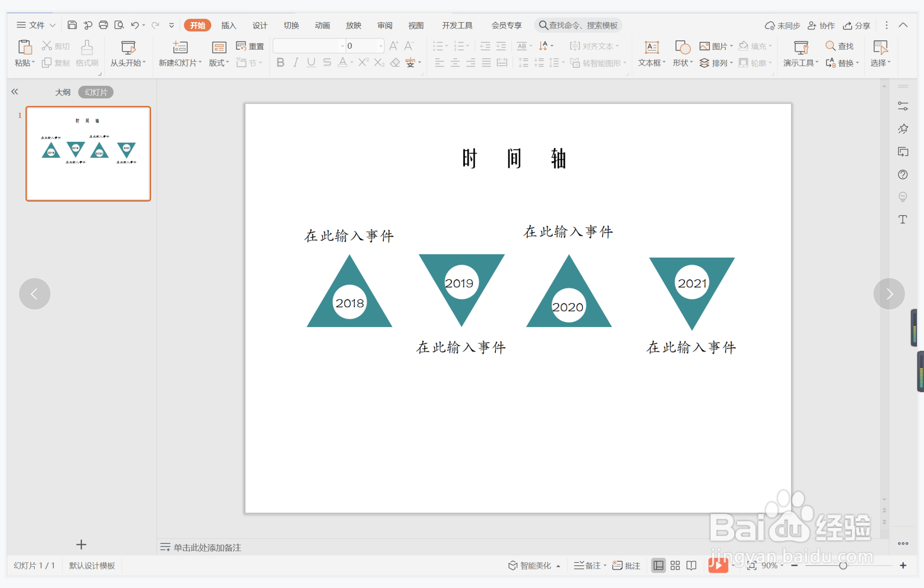Select slide 1 thumbnail
924x588 pixels.
88,154
